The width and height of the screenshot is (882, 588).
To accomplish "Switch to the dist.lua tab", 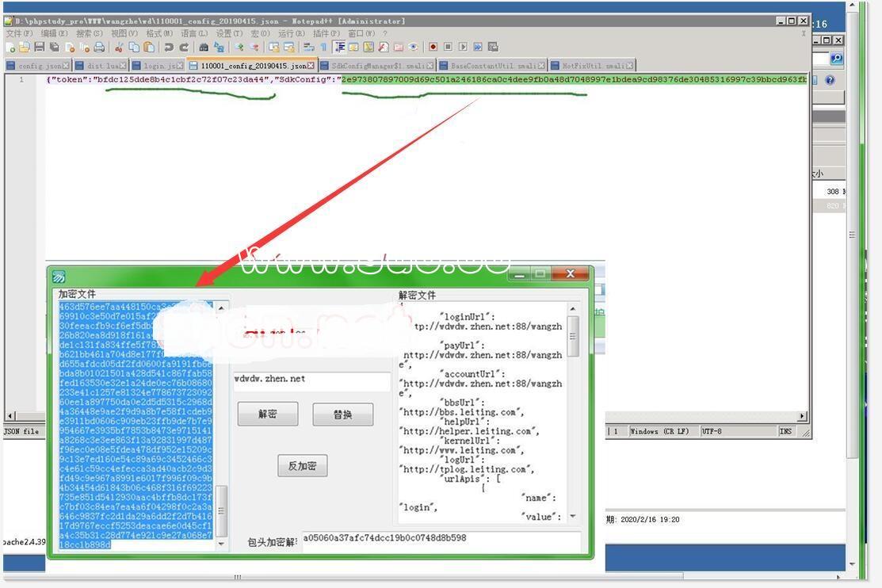I will point(102,66).
